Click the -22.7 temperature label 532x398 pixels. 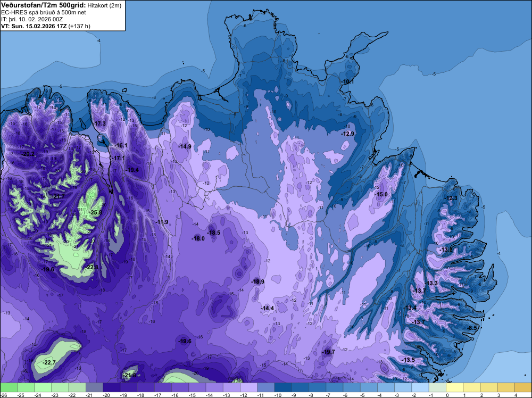click(x=49, y=363)
